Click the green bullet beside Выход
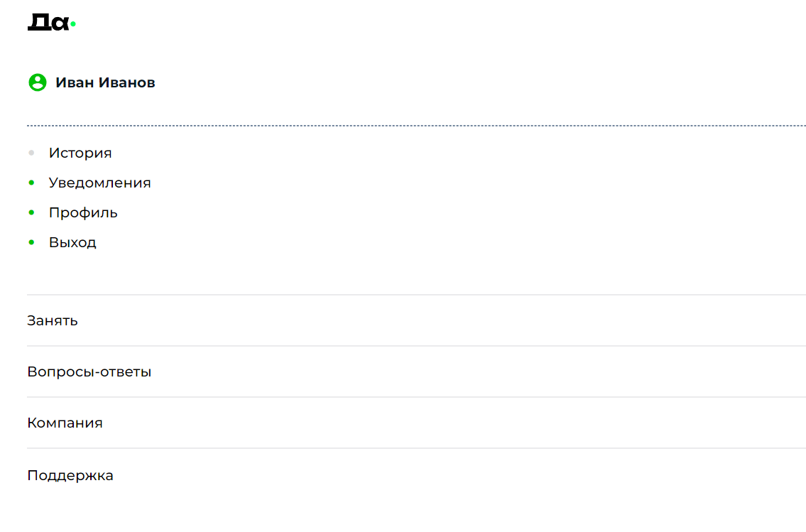Screen dimensions: 806x532 tap(31, 242)
